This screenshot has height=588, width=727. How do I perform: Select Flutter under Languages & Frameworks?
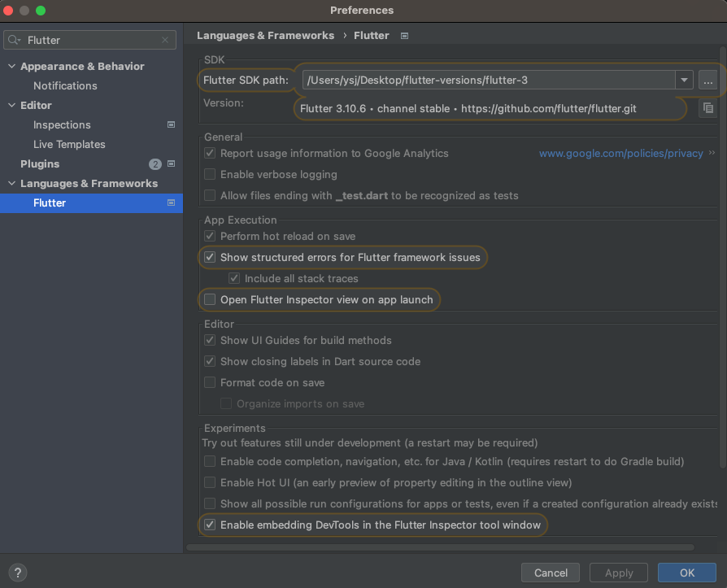point(91,203)
